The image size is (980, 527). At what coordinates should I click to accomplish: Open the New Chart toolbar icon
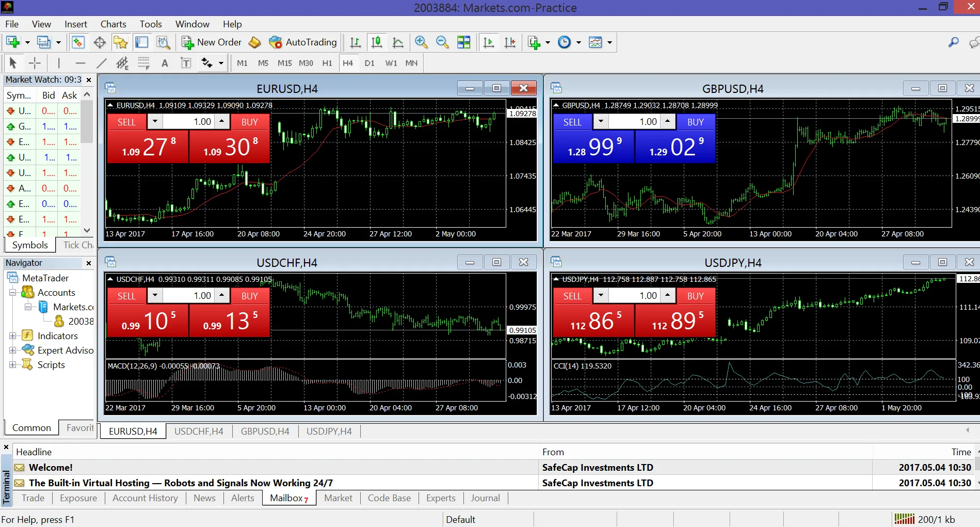click(x=13, y=42)
